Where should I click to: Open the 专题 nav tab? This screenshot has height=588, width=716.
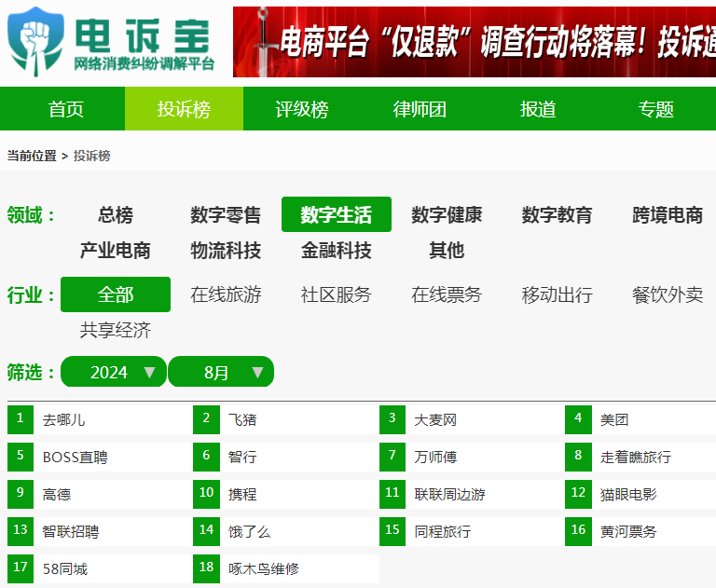pyautogui.click(x=655, y=109)
